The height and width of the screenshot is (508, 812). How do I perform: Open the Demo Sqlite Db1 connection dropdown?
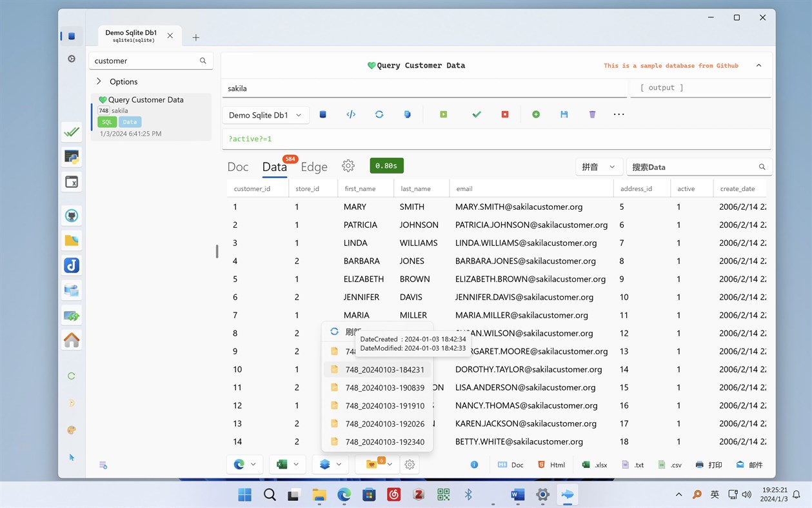point(265,115)
